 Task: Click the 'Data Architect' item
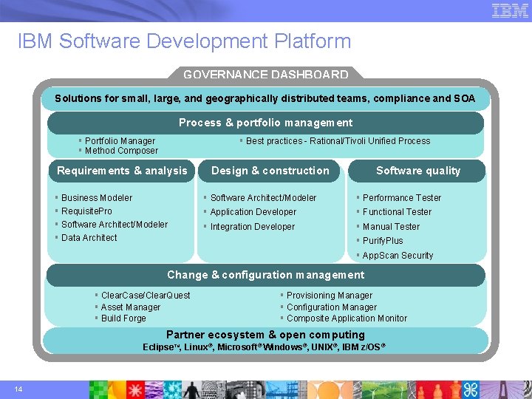point(89,237)
